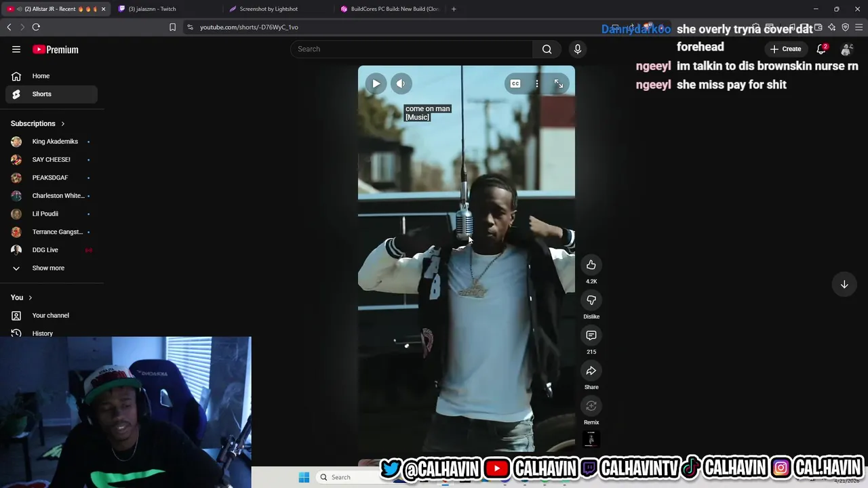Start voice search with the microphone
868x488 pixels.
click(578, 49)
